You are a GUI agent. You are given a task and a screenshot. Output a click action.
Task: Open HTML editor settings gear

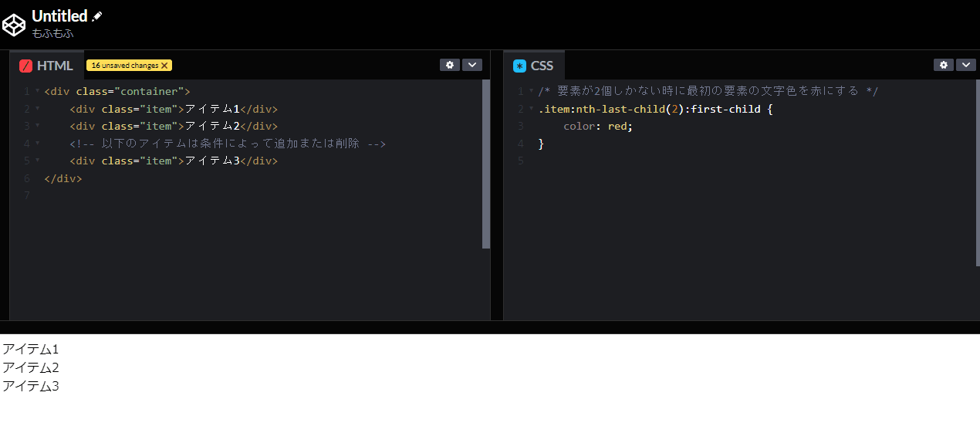coord(449,65)
